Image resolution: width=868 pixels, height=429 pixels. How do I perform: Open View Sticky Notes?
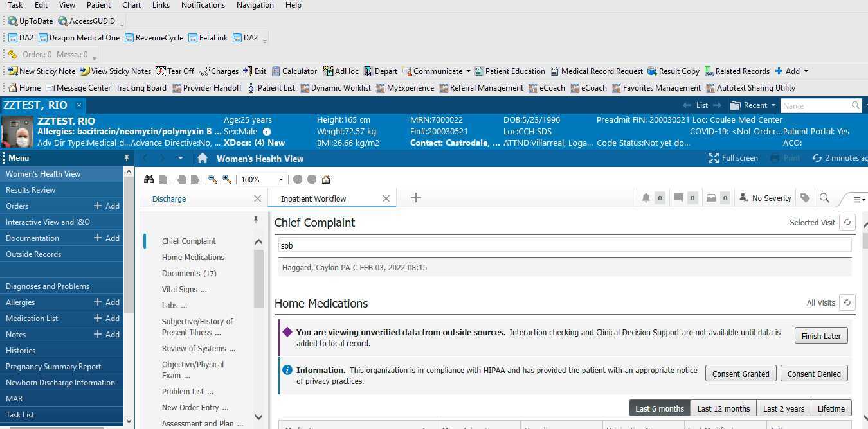[116, 71]
